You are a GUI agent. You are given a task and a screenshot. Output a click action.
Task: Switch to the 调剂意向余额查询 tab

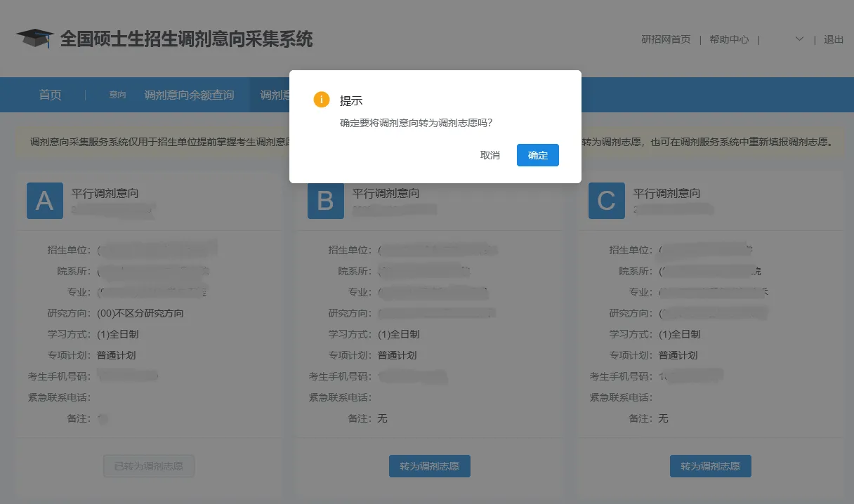click(190, 94)
